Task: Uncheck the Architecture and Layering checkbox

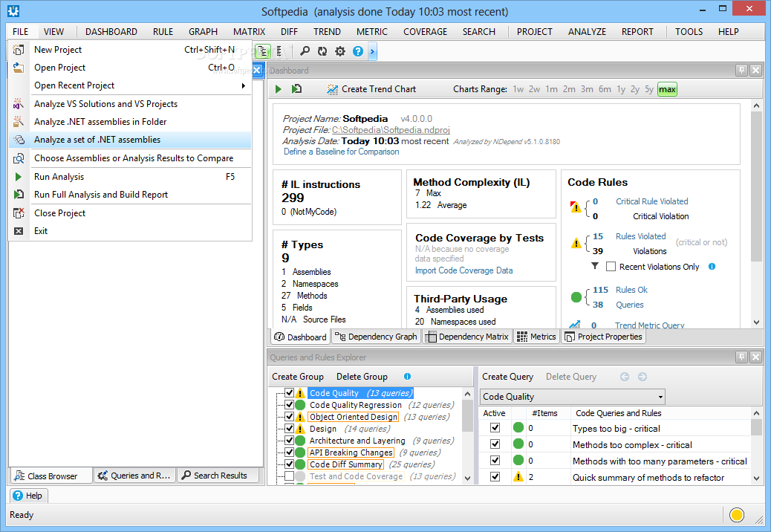Action: 289,441
